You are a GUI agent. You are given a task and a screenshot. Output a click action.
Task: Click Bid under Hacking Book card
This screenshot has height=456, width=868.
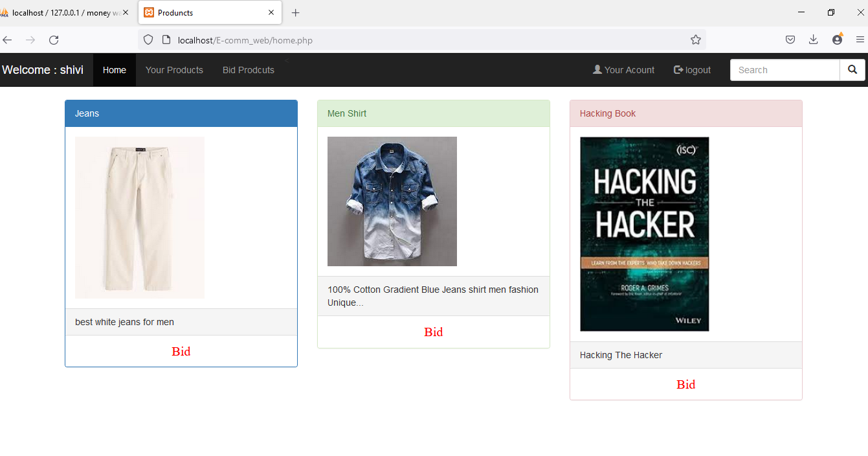pyautogui.click(x=686, y=384)
